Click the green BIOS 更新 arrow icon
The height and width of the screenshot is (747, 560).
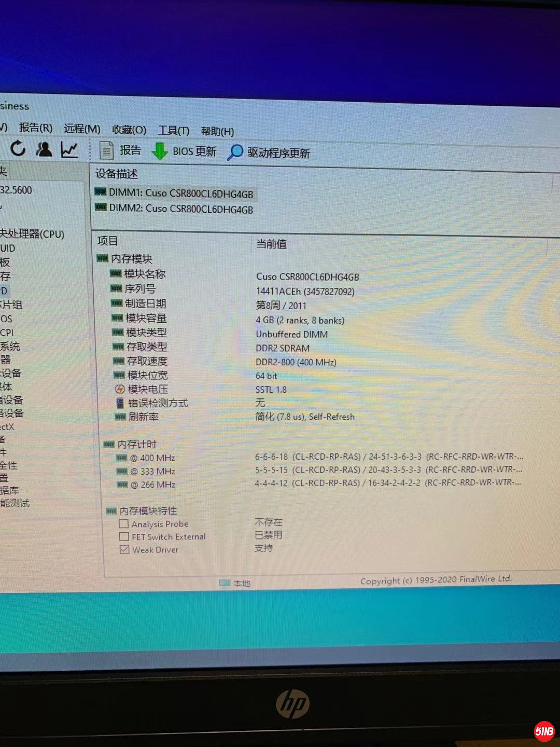tap(159, 151)
